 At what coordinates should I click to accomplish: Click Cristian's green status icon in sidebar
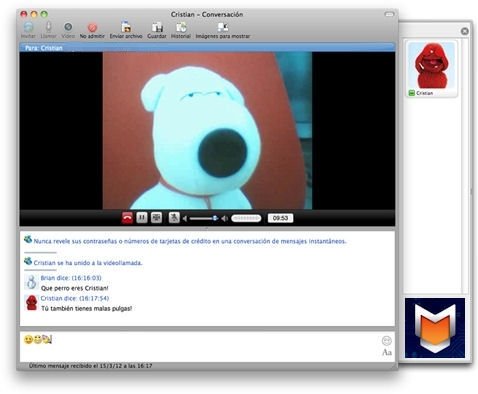[412, 93]
